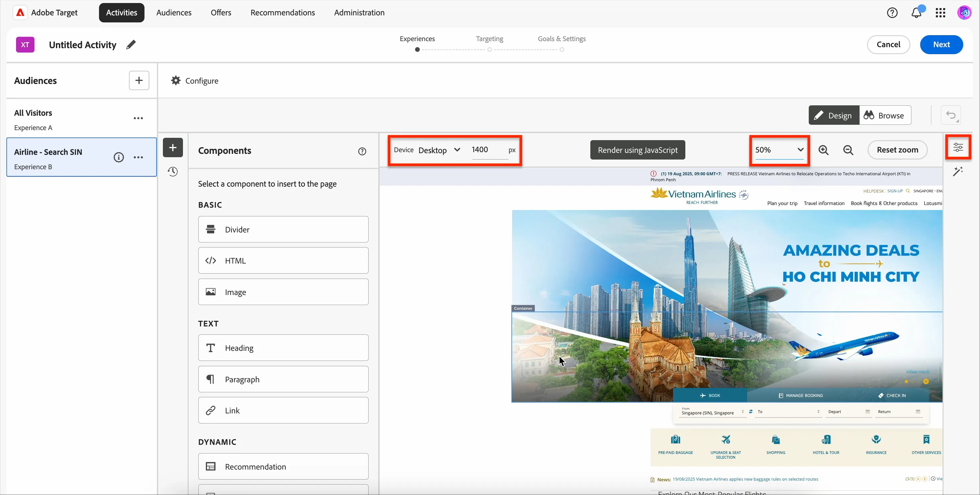
Task: Add a new audience with plus button
Action: pos(139,80)
